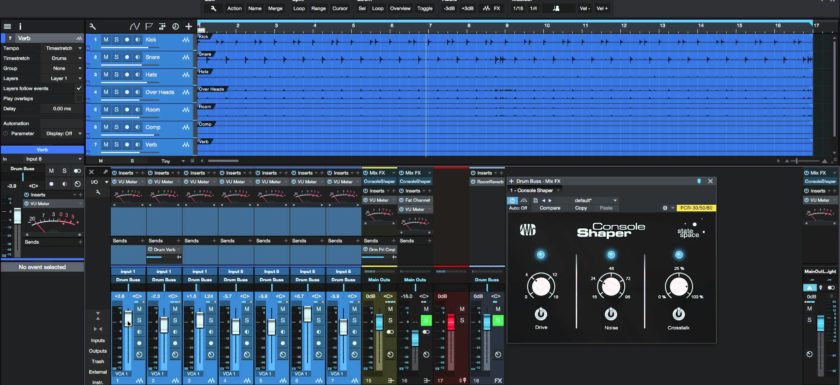Screen dimensions: 840x385
Task: Click the preset file icon in Console Shaper
Action: coord(535,200)
